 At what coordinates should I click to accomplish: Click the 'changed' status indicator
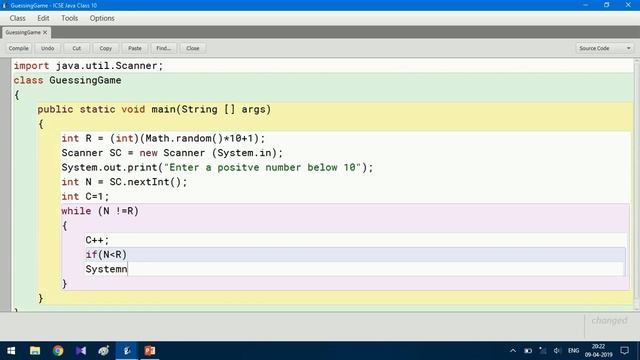[609, 321]
